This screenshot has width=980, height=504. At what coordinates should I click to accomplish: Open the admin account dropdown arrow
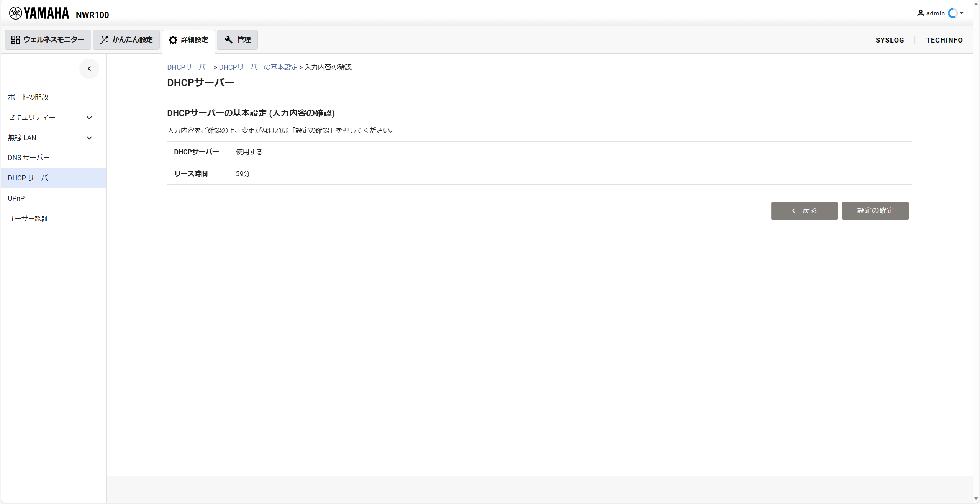click(962, 13)
